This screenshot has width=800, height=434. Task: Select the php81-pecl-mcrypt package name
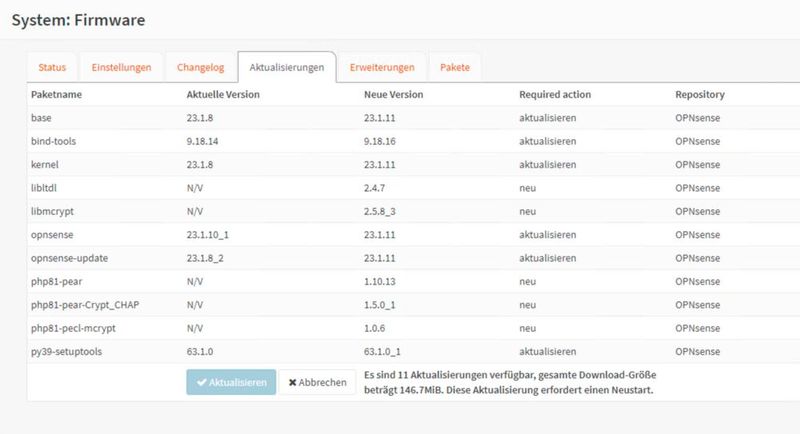[x=73, y=328]
